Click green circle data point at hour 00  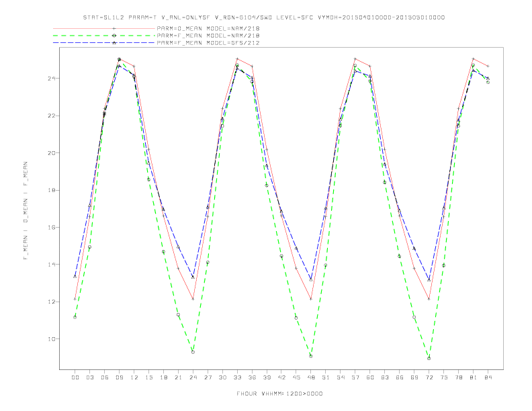click(75, 317)
